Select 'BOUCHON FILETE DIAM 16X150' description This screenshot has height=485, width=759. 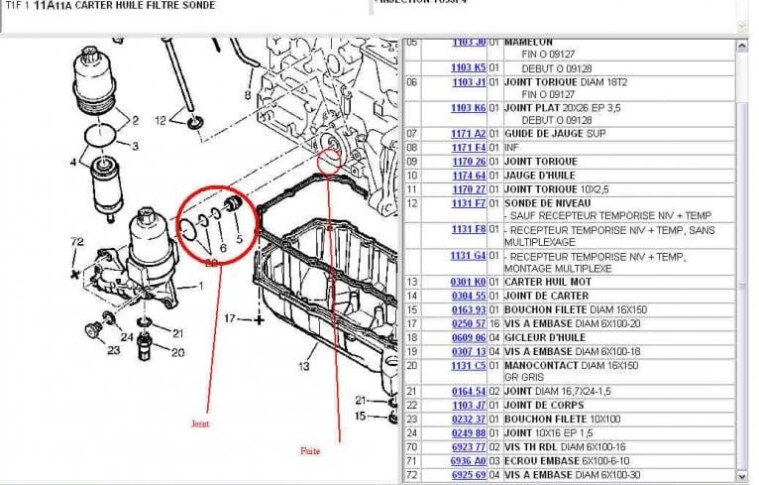[x=576, y=310]
